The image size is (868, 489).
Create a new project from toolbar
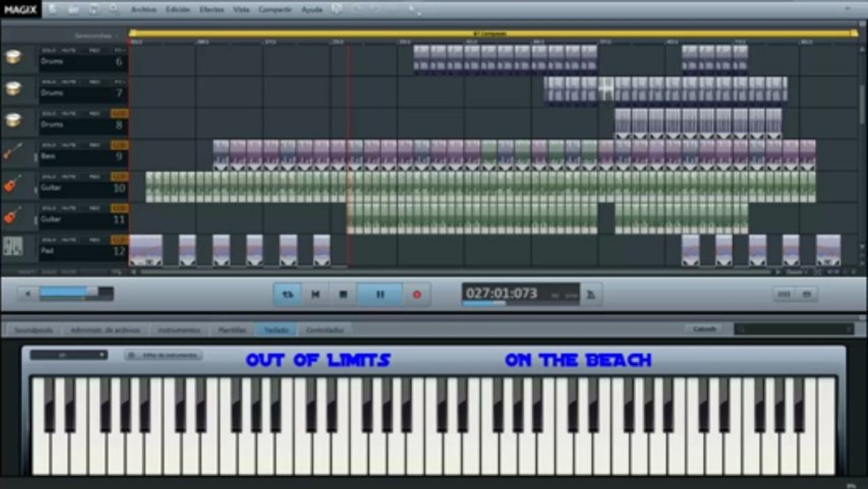tap(53, 10)
